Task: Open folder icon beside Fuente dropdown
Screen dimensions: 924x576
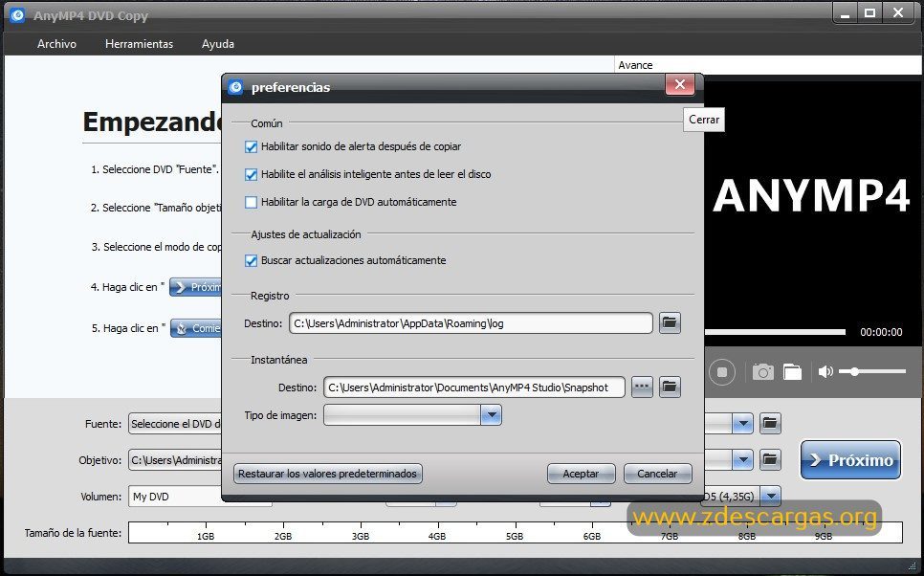Action: click(770, 423)
